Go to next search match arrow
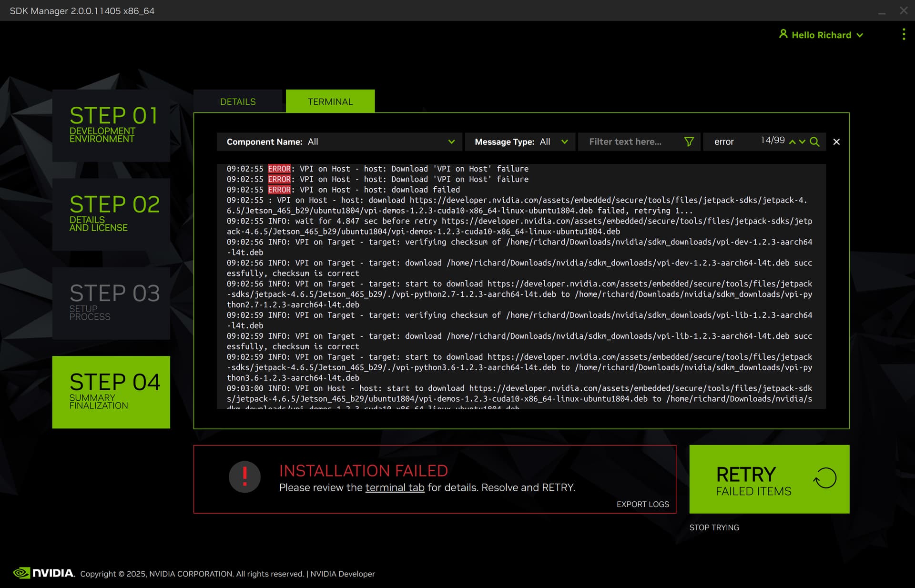The width and height of the screenshot is (915, 588). (802, 142)
